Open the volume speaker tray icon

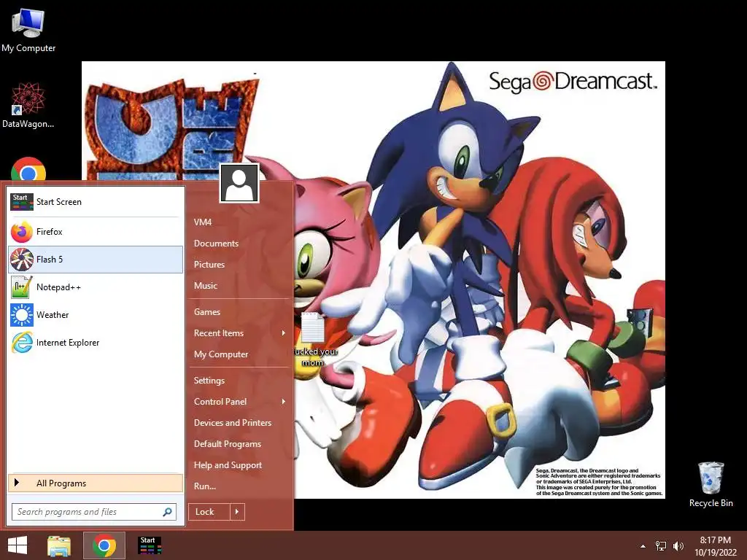pyautogui.click(x=678, y=546)
